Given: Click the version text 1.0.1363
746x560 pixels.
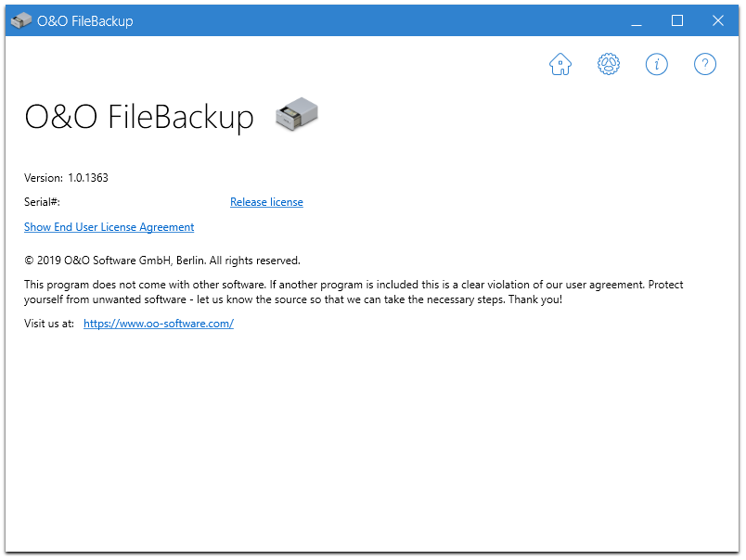Looking at the screenshot, I should pyautogui.click(x=88, y=178).
